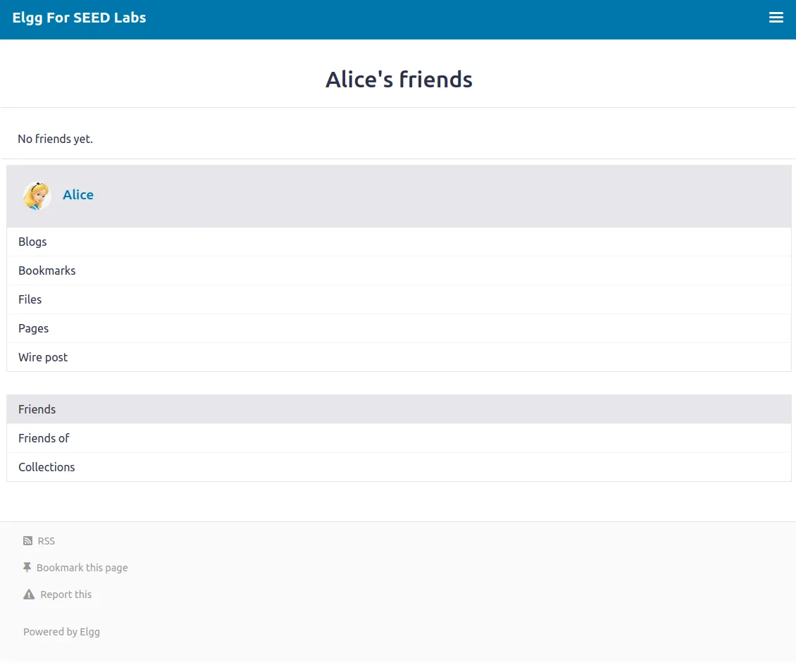Click Alice's avatar picture
Image resolution: width=796 pixels, height=672 pixels.
[37, 196]
